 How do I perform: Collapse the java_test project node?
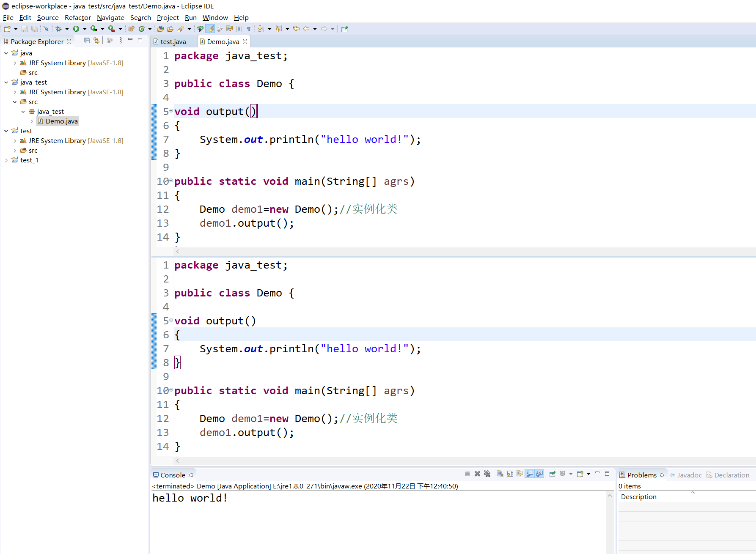point(6,82)
